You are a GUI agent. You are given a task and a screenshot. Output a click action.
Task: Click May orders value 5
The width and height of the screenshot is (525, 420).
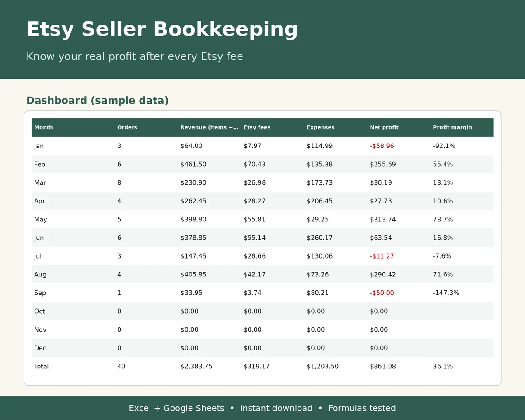[x=119, y=220]
